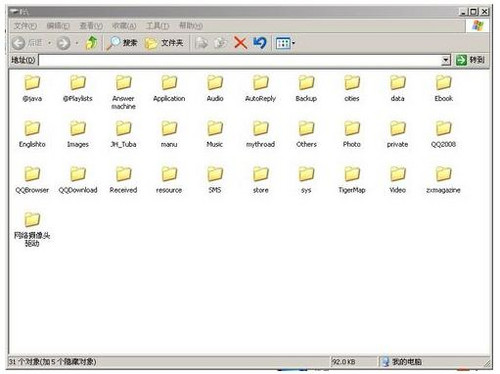Select the TigerMap folder
Viewport: 500px width, 374px height.
352,180
